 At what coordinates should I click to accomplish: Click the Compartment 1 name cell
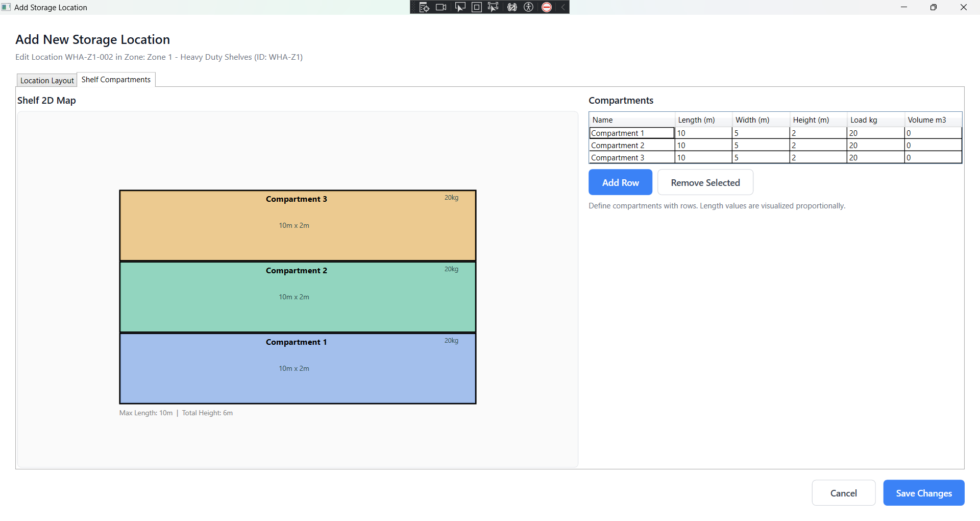631,133
